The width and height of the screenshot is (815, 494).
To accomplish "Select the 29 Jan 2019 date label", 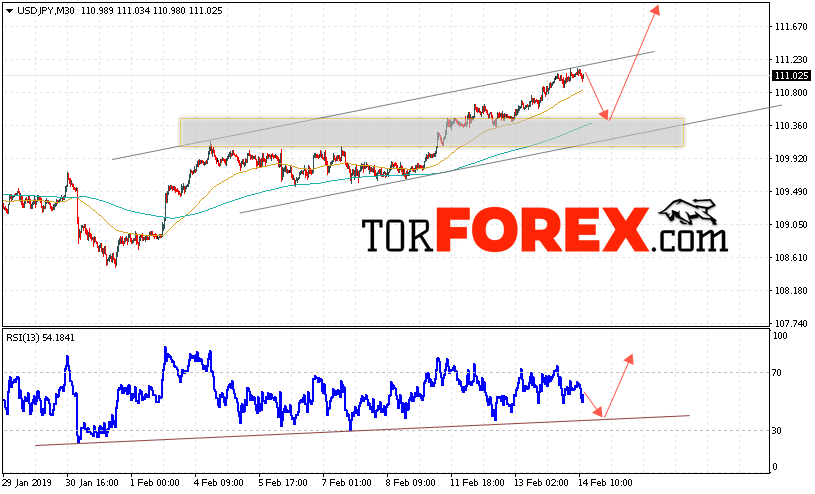I will (27, 483).
